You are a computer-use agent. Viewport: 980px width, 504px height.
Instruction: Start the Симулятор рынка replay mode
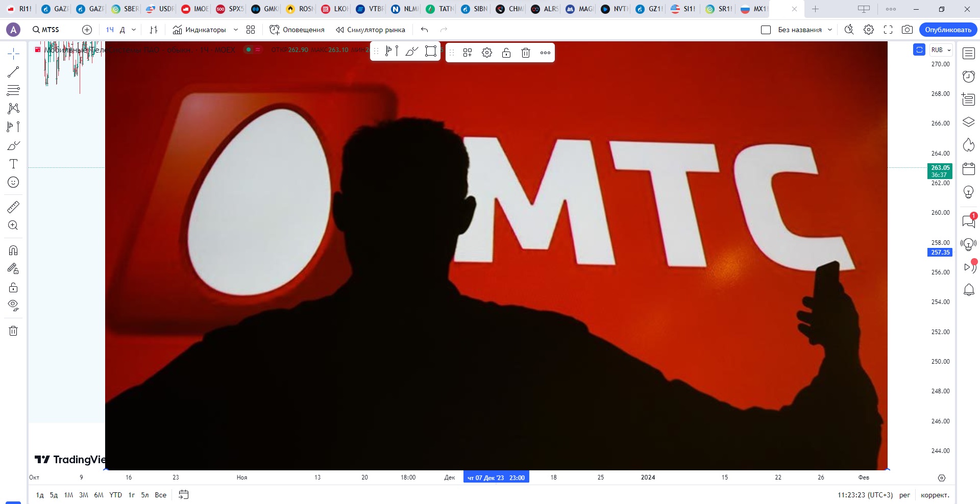(371, 30)
